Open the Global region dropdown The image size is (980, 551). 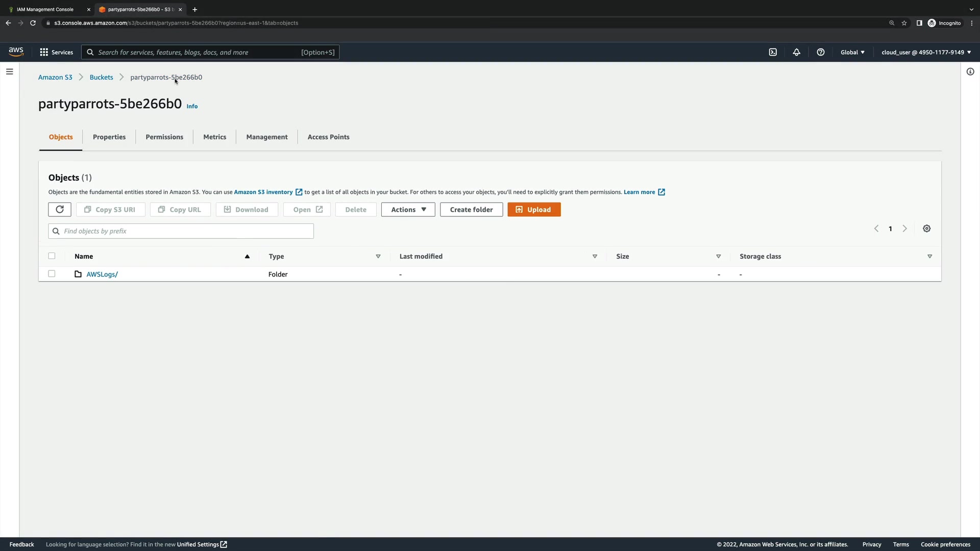852,52
